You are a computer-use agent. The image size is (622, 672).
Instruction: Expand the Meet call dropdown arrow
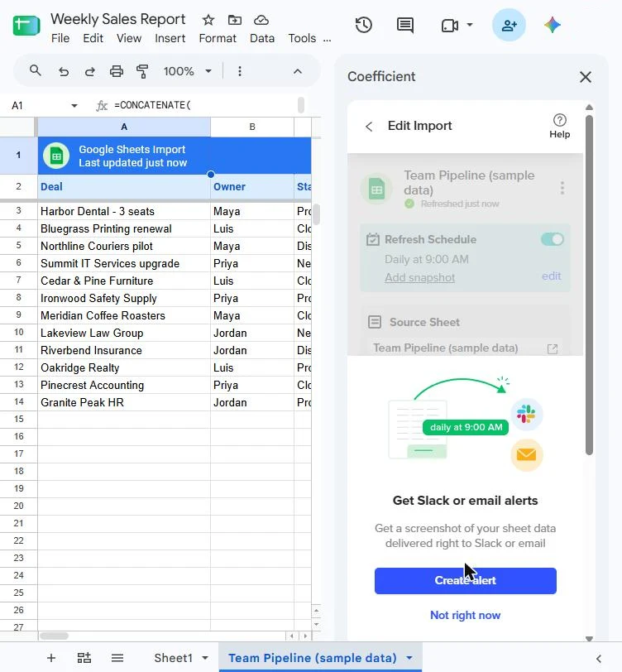(x=470, y=25)
